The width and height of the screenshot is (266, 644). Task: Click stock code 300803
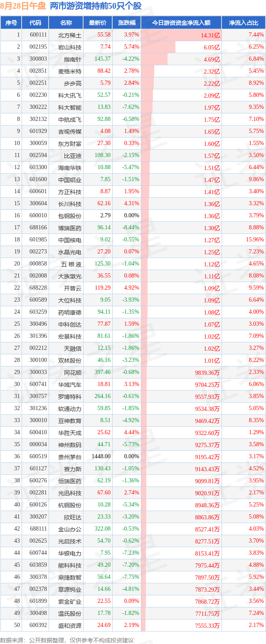(38, 59)
